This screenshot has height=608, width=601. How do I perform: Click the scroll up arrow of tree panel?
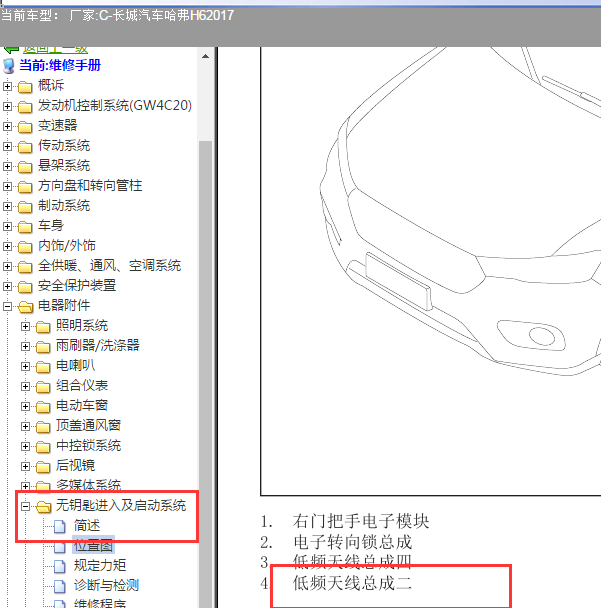[206, 56]
